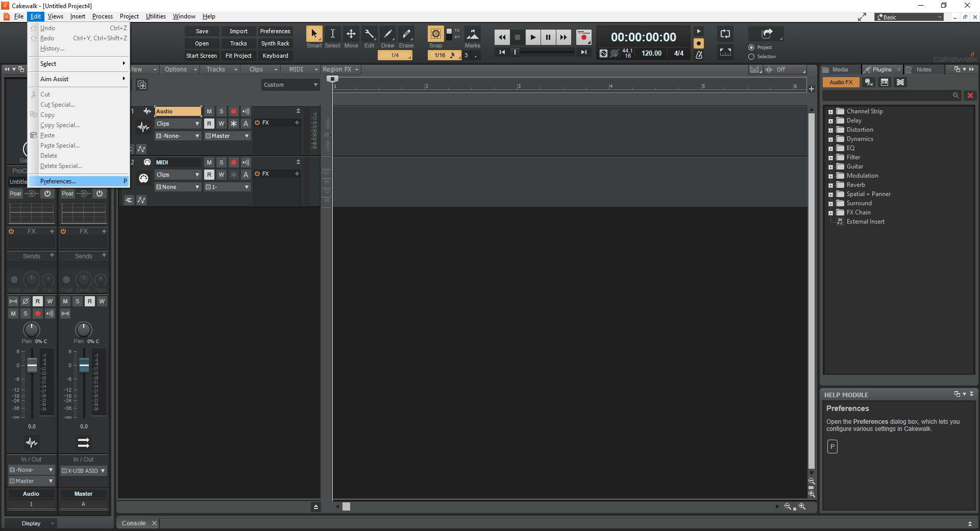This screenshot has width=980, height=531.
Task: Open the Basic workspace dropdown
Action: click(910, 17)
